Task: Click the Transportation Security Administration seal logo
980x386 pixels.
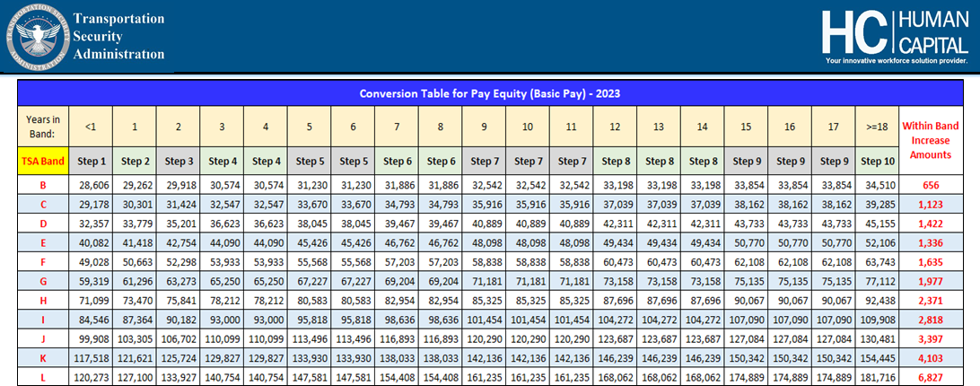Action: 38,39
